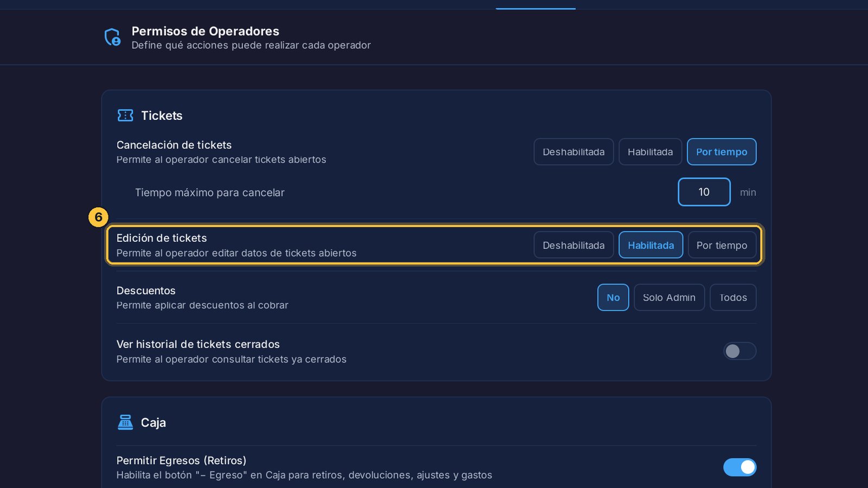868x488 pixels.
Task: Select Deshabilitada for Edición de tickets
Action: (573, 245)
